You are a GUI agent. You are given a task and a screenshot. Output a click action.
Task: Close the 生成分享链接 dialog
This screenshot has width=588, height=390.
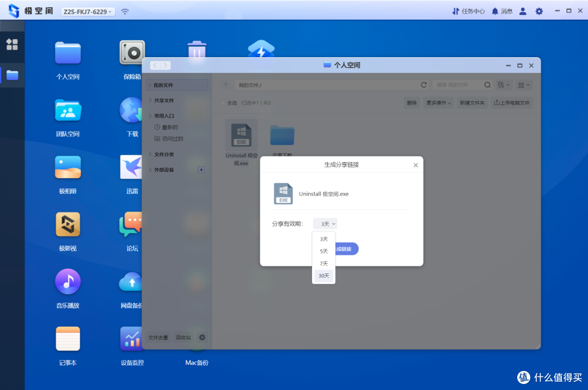click(x=415, y=166)
